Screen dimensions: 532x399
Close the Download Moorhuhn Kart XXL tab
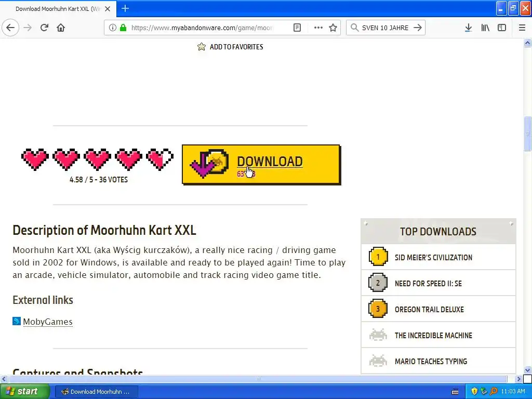[108, 9]
